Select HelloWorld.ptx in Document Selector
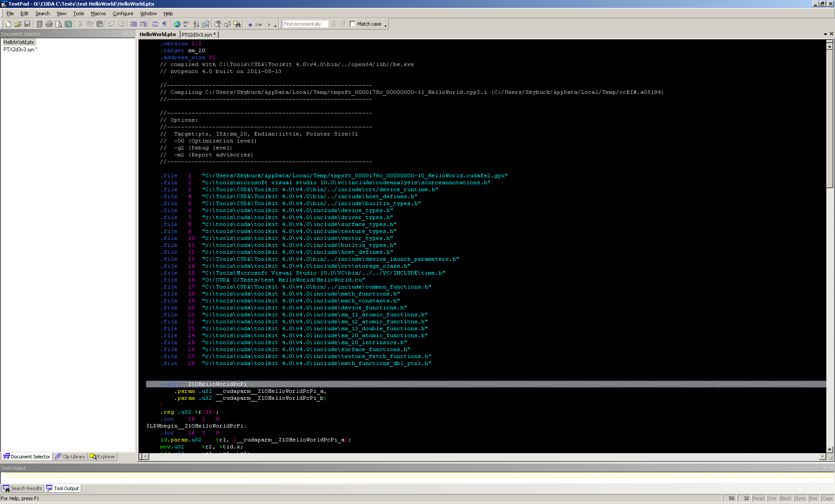Screen dimensions: 835x504 pos(19,42)
